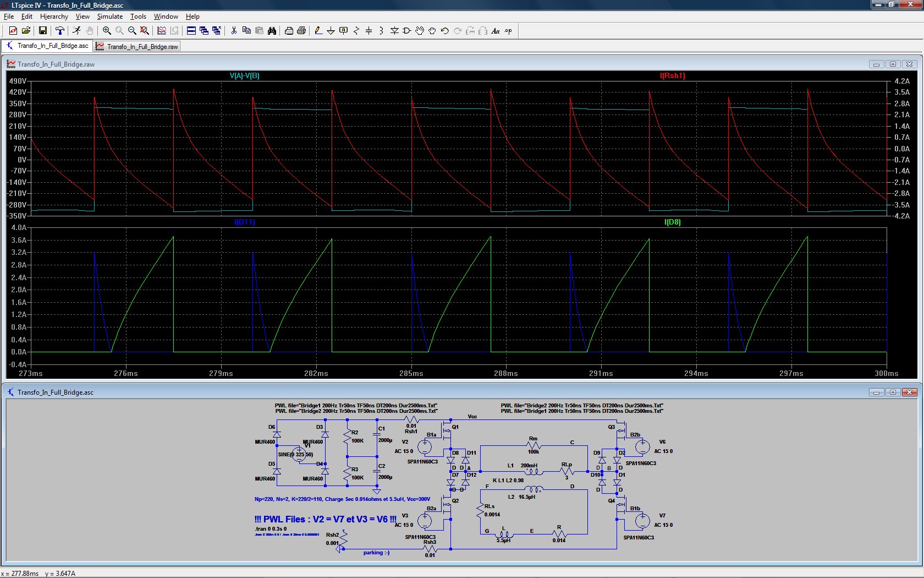Select the Resistor component tool
Image resolution: width=924 pixels, height=578 pixels.
point(356,31)
